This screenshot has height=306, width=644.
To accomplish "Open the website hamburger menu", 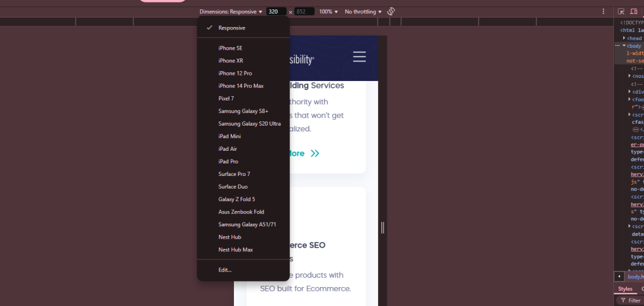I will click(x=359, y=57).
